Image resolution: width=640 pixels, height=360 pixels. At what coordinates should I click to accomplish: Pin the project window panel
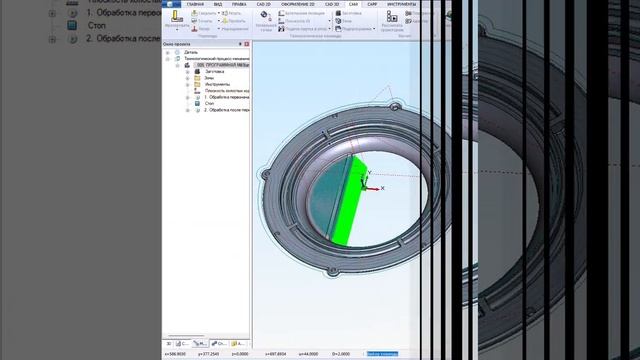pos(240,44)
